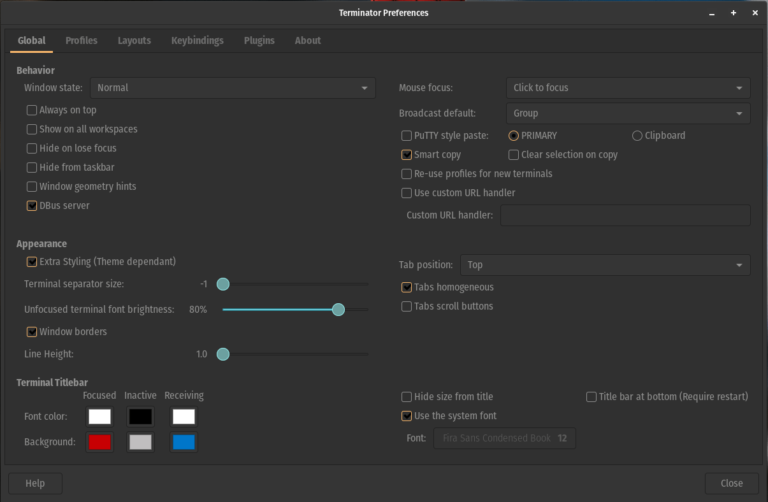Open the red Focused background swatch
The height and width of the screenshot is (502, 768).
[99, 442]
